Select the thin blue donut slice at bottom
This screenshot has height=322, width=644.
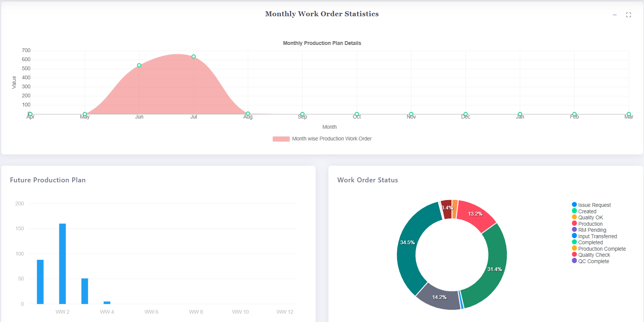coord(461,300)
